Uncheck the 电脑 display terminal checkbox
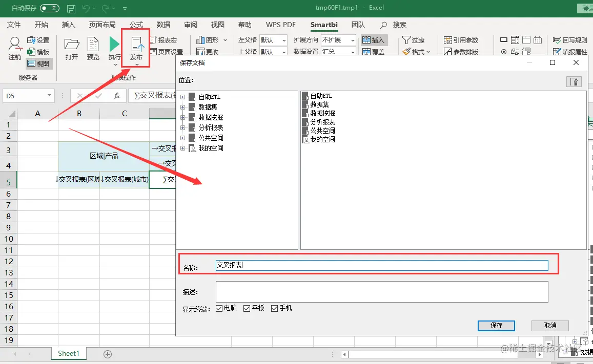The height and width of the screenshot is (364, 593). tap(219, 308)
